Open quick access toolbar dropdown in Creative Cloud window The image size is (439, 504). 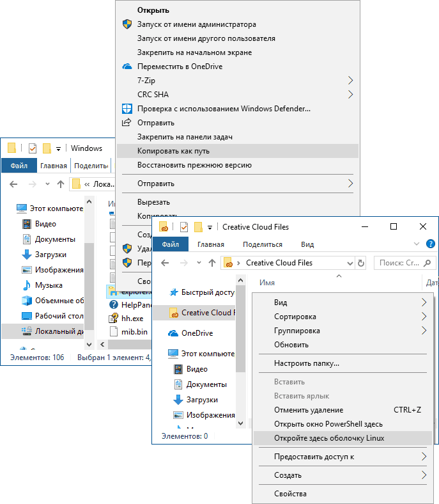coord(210,228)
